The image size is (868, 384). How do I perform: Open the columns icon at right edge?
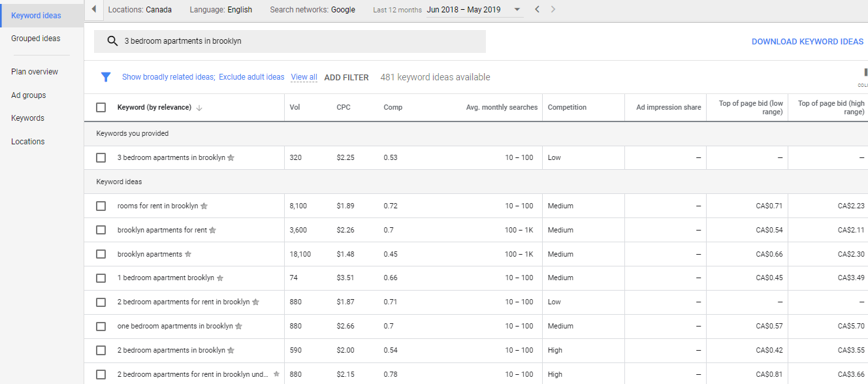(865, 73)
